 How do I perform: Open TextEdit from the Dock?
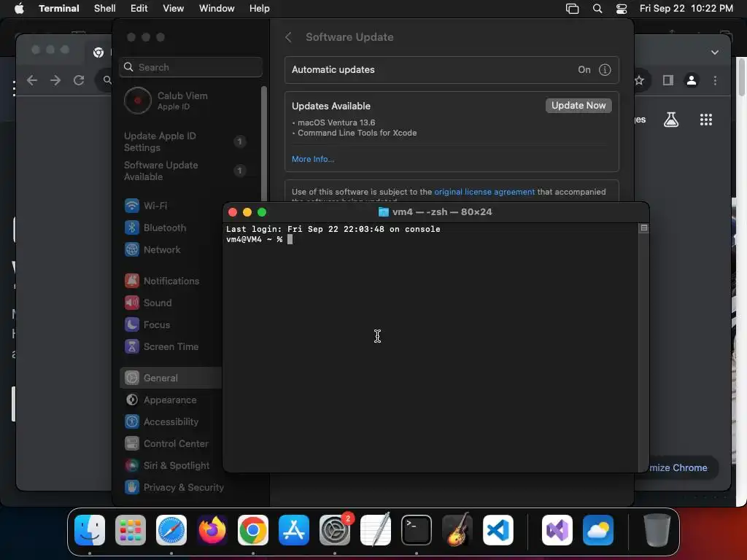(x=376, y=530)
